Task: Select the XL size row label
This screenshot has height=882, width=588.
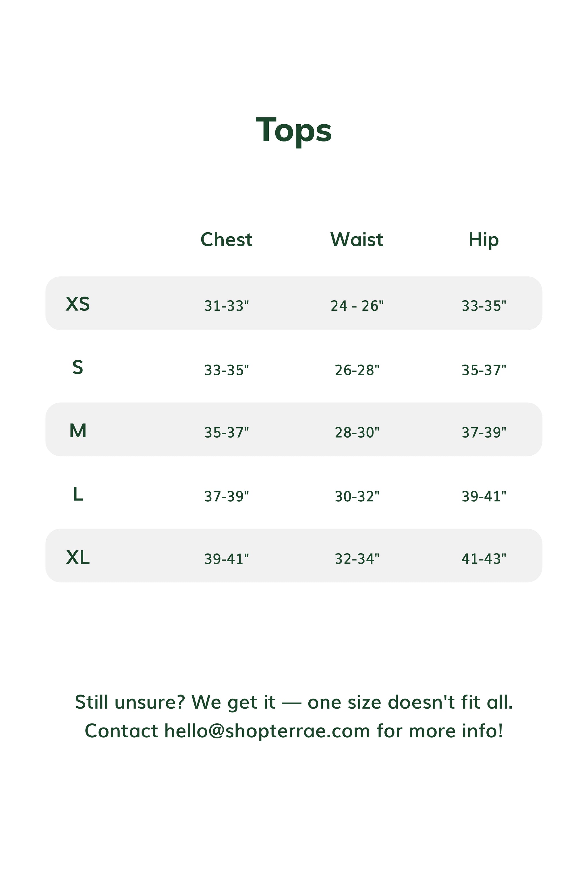Action: [x=78, y=557]
